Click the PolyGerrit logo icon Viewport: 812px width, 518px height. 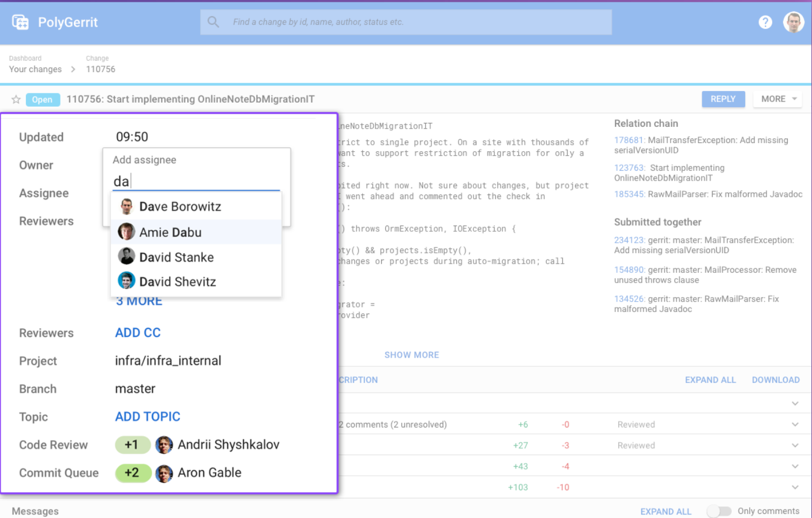coord(20,22)
